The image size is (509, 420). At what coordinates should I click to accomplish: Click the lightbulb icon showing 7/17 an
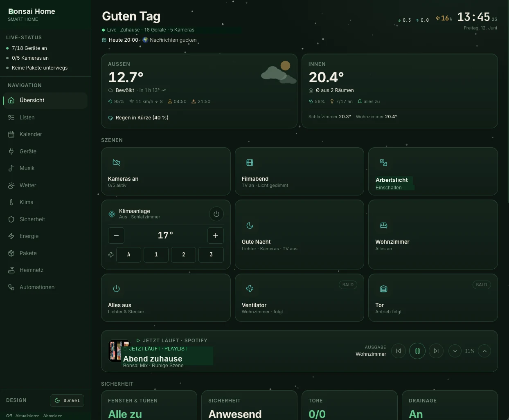coord(332,101)
